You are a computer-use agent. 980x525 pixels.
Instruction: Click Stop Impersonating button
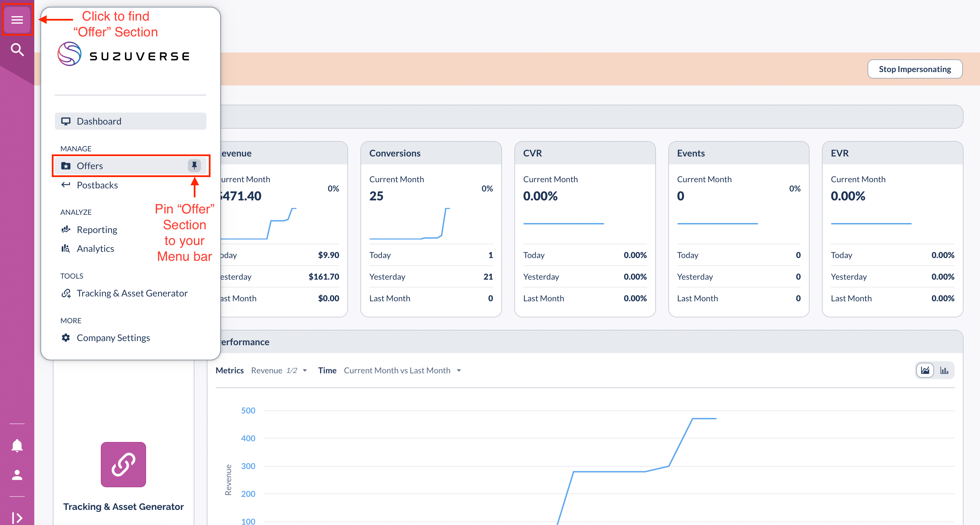click(x=915, y=69)
